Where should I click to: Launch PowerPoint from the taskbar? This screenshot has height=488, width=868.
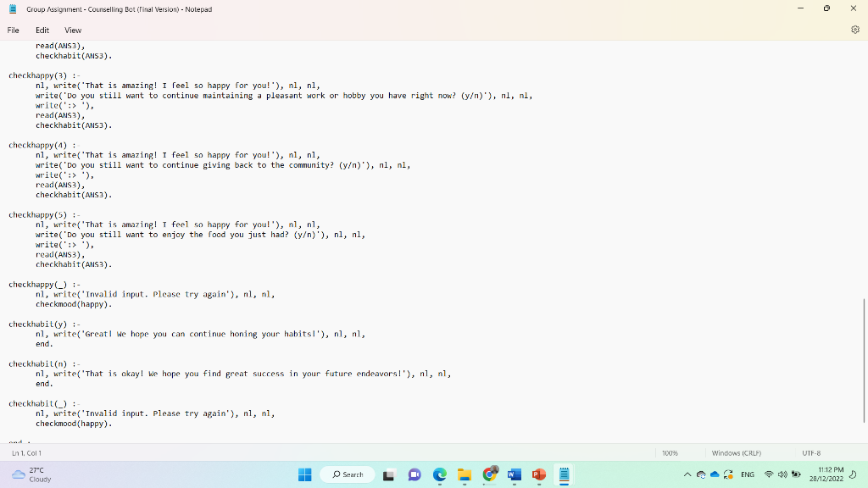[539, 475]
